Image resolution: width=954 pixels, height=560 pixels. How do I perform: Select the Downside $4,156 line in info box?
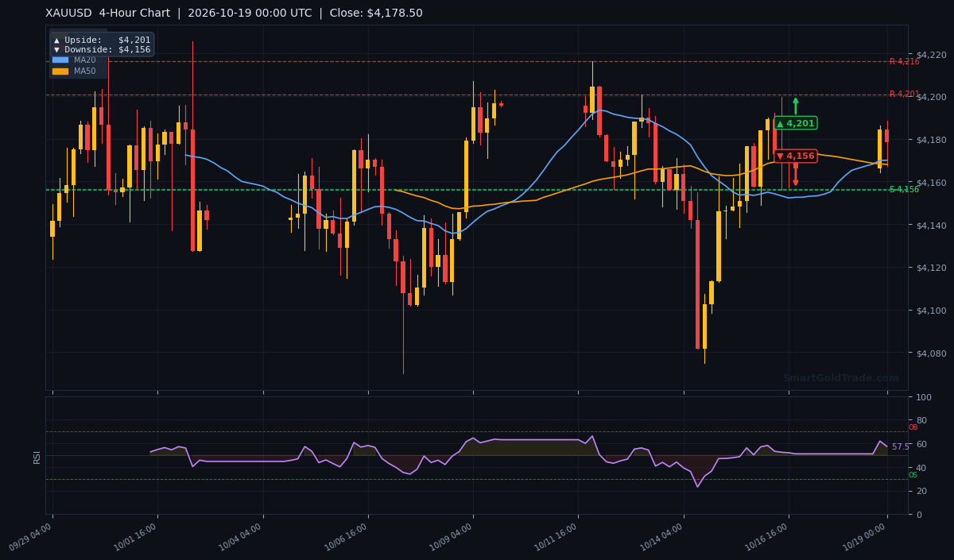click(102, 49)
